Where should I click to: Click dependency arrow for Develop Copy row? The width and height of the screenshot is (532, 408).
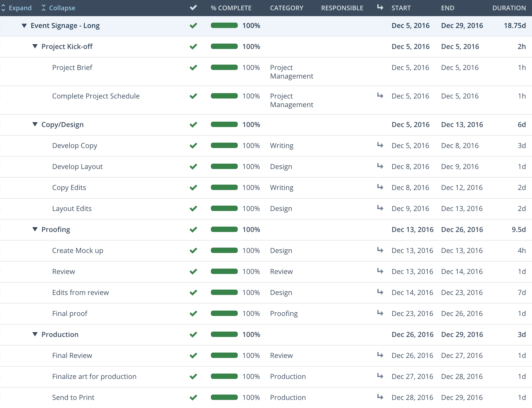click(380, 145)
